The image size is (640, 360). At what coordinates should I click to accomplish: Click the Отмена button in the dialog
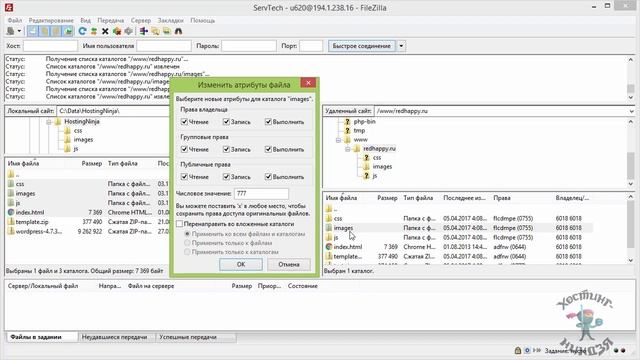click(x=289, y=264)
